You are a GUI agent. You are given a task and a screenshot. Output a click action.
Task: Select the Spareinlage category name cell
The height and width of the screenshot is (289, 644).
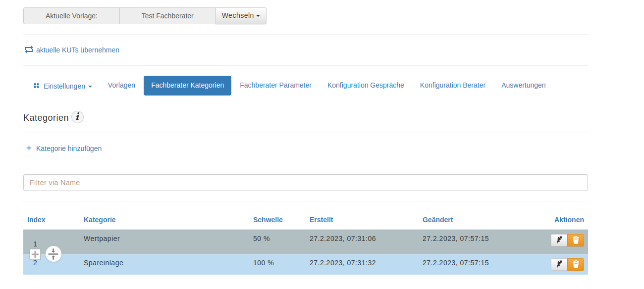coord(104,263)
